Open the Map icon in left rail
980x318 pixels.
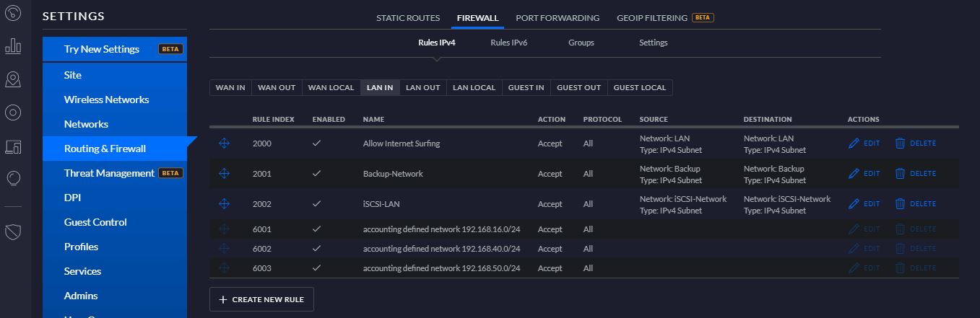pos(13,79)
